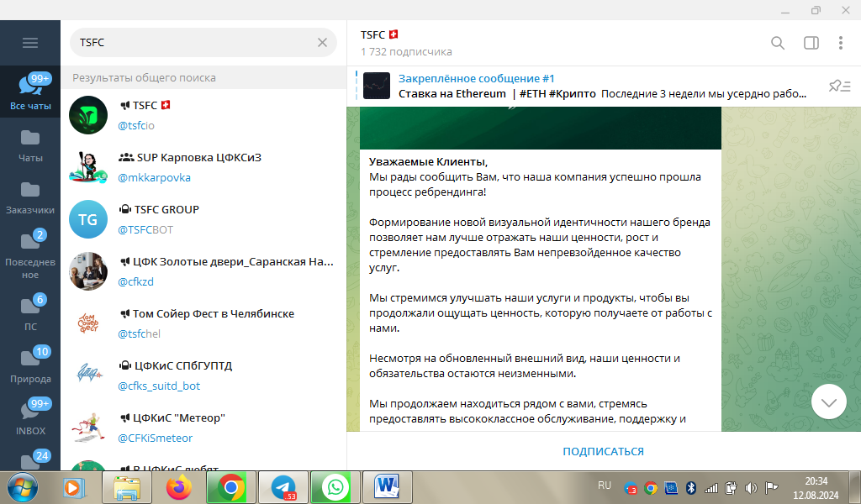Click the 1 732 подписчика subscriber count
Screen dimensions: 861x504
click(406, 52)
